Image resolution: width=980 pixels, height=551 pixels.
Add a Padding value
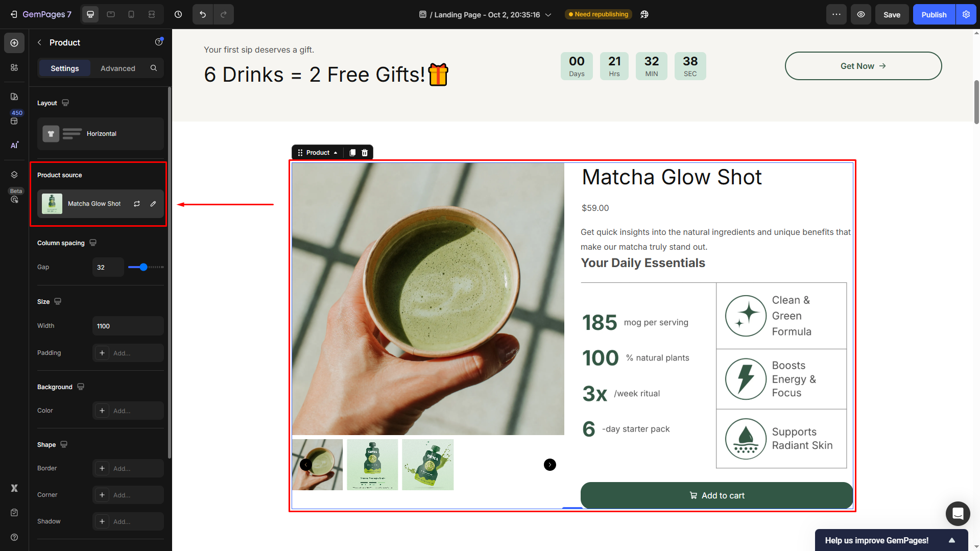click(x=128, y=353)
